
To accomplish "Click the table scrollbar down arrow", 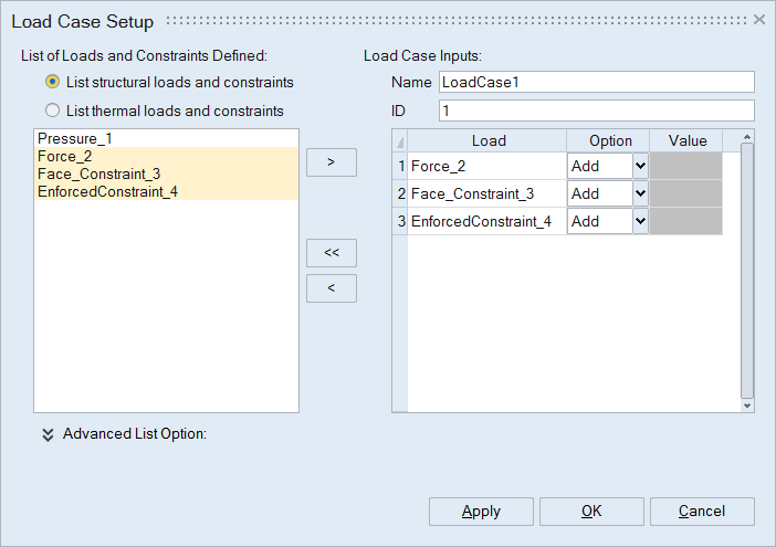I will 747,405.
